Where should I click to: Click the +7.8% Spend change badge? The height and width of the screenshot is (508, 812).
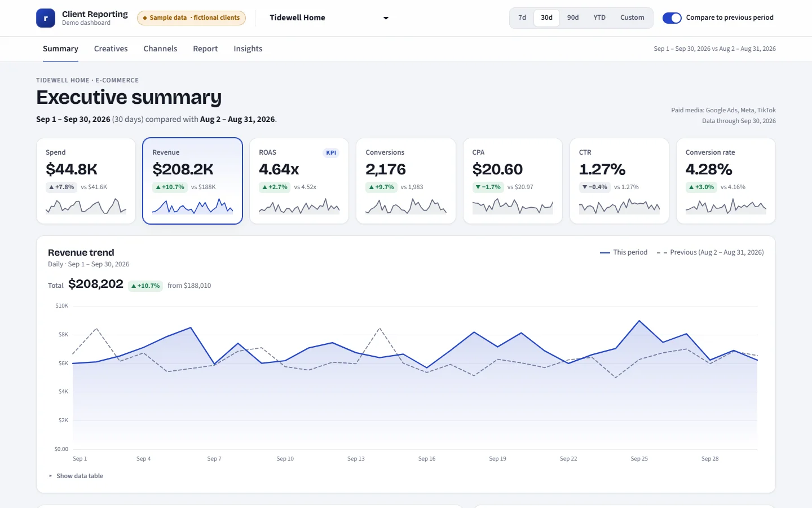click(61, 187)
